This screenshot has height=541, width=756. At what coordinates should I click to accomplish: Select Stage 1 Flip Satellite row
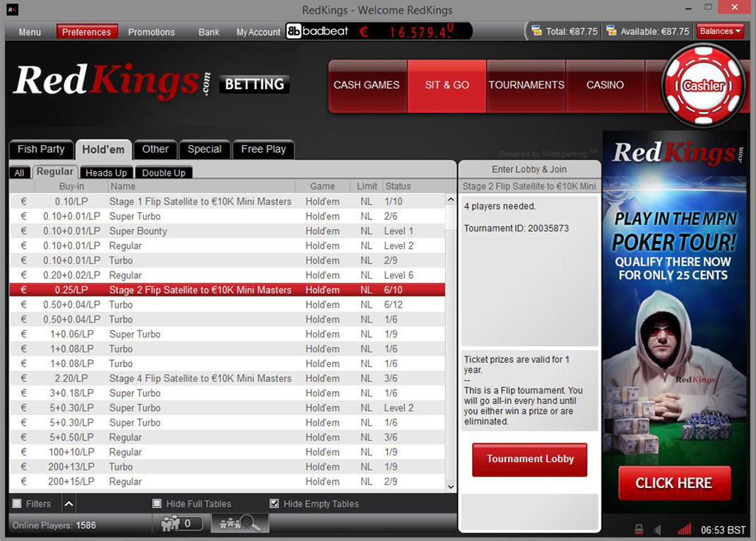[227, 202]
